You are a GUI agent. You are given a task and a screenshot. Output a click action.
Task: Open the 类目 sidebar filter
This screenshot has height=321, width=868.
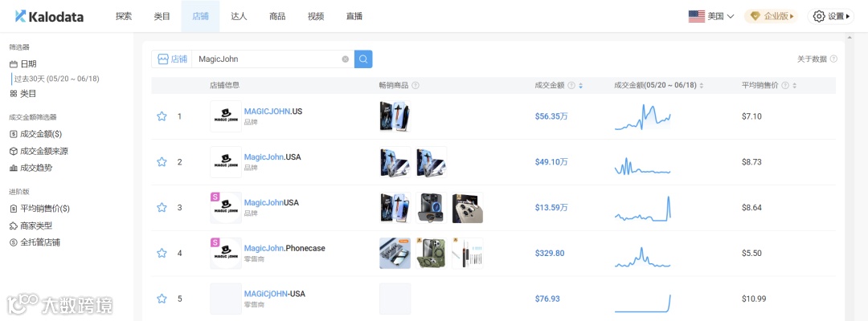tap(23, 94)
